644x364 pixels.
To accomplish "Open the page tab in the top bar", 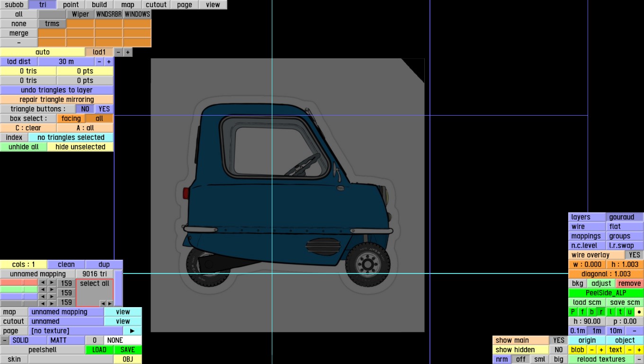I will [x=185, y=5].
